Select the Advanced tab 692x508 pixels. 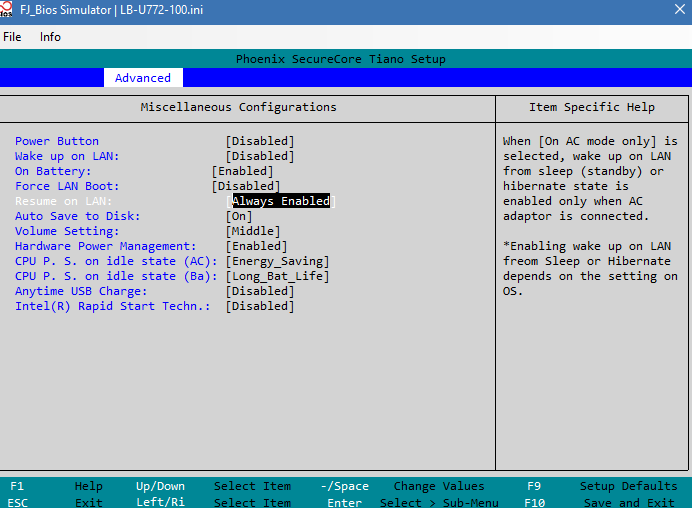click(143, 78)
